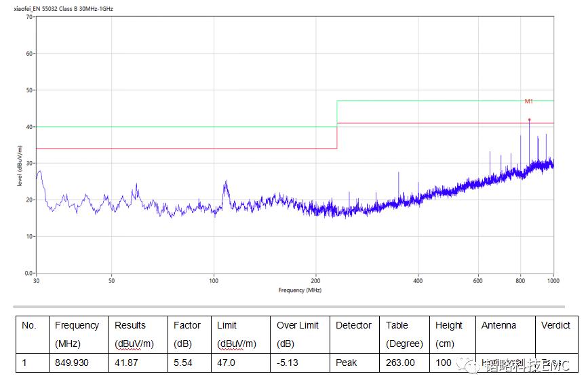This screenshot has width=588, height=391.
Task: Click the 'Frequency (MHz)' x-axis label
Action: [300, 290]
